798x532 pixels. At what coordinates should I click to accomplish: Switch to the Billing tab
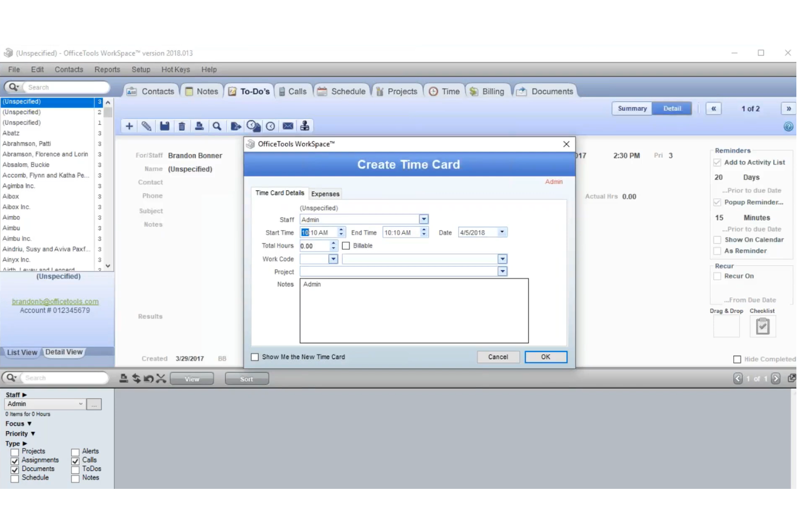click(487, 92)
